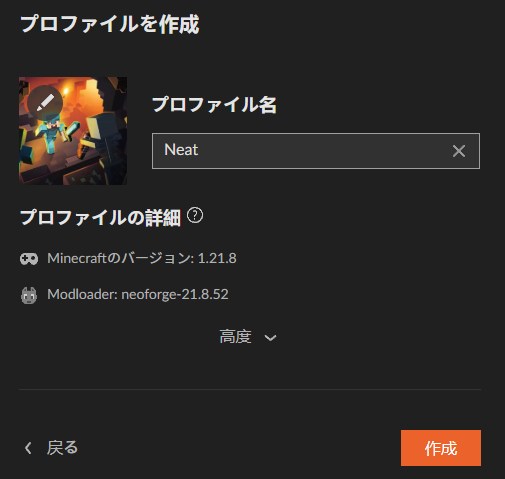
Task: Click the pencil edit icon on profile image
Action: (x=45, y=103)
